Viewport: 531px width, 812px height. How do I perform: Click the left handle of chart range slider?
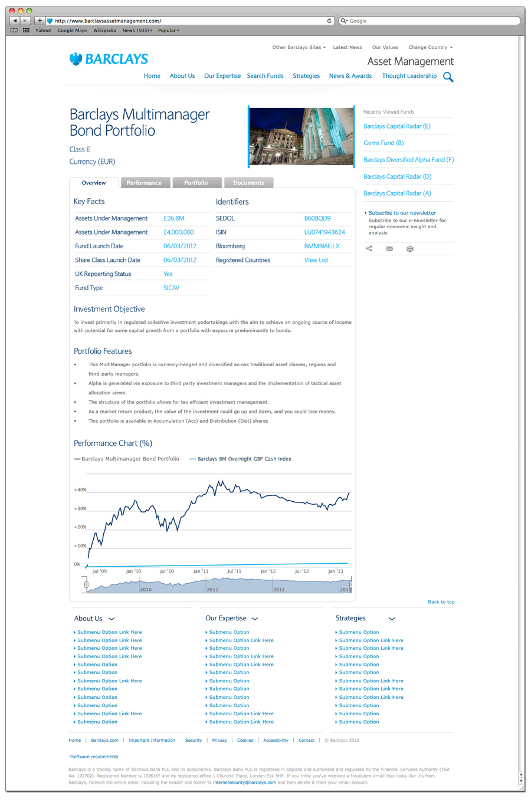pyautogui.click(x=86, y=585)
